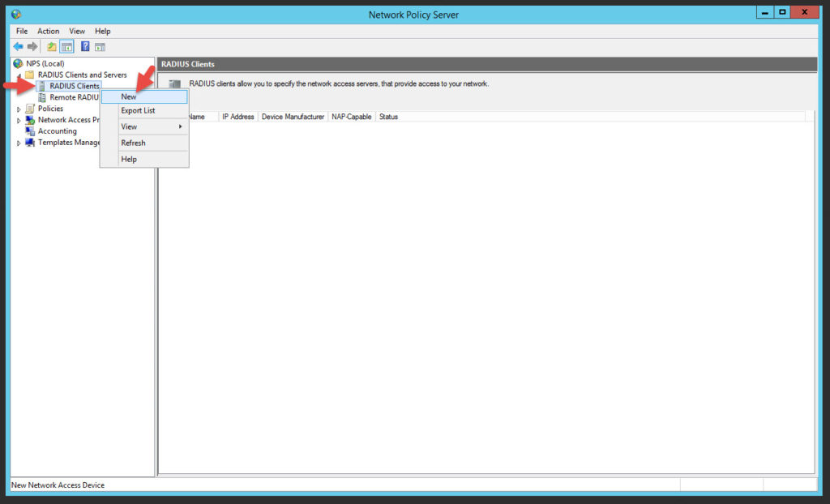Open the File menu in menu bar
The height and width of the screenshot is (504, 830).
[x=22, y=31]
